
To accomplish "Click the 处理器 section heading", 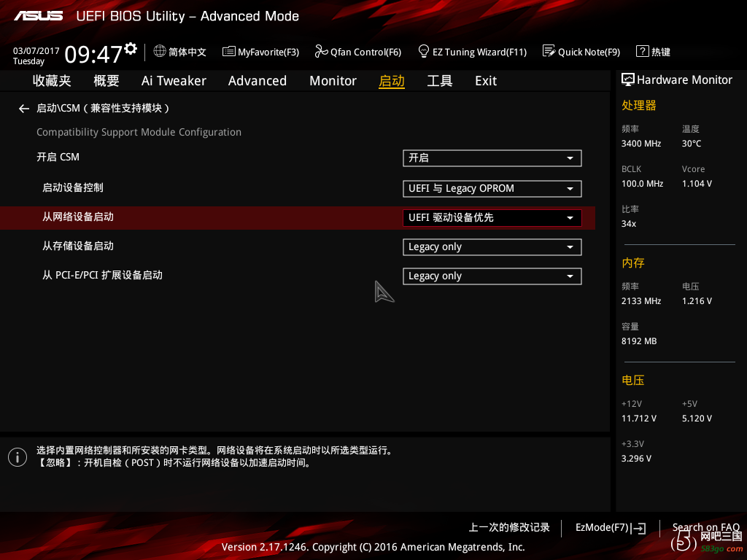I will tap(639, 105).
